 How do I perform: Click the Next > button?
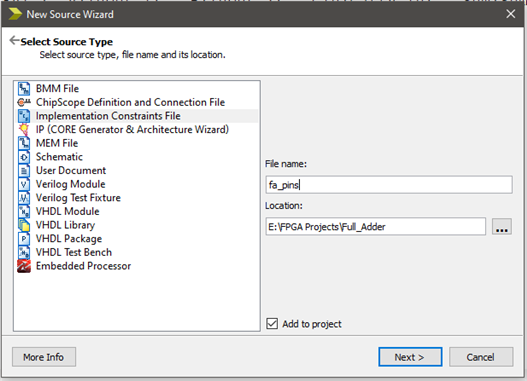point(410,357)
